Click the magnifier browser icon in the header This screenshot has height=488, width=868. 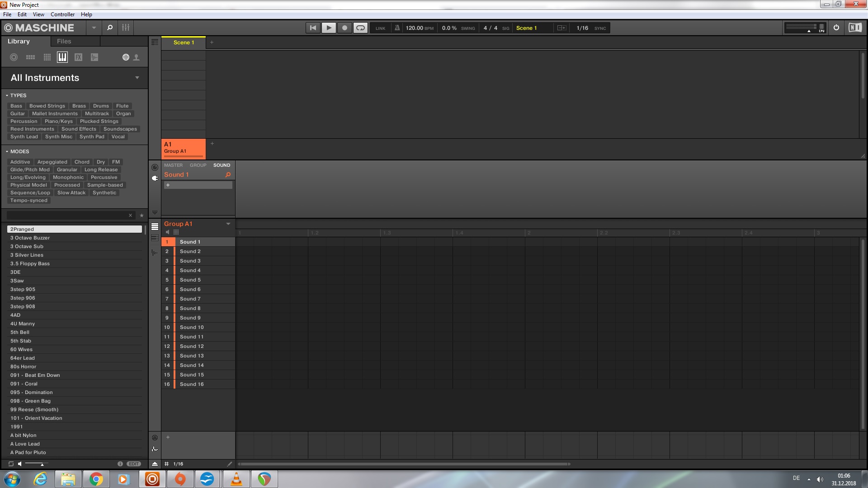[109, 28]
